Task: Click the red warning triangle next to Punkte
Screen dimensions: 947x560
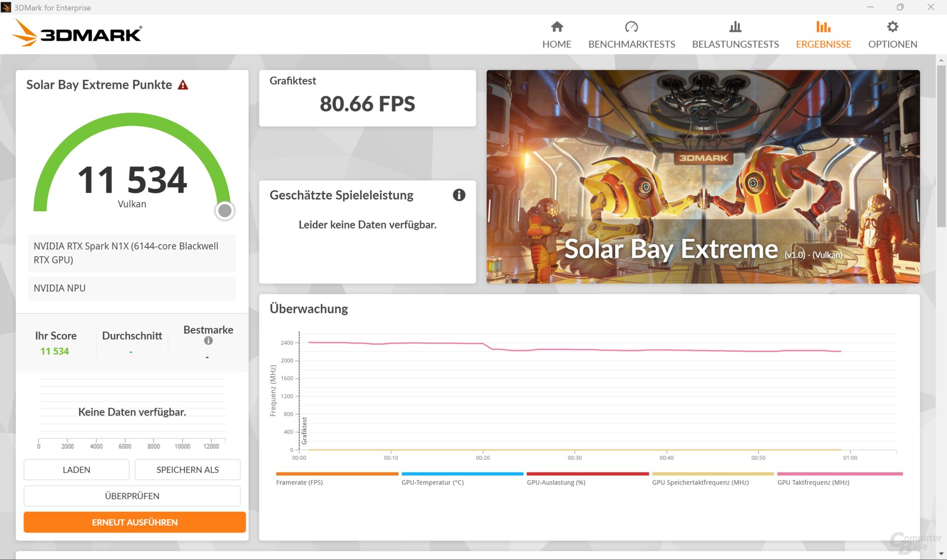Action: coord(183,85)
